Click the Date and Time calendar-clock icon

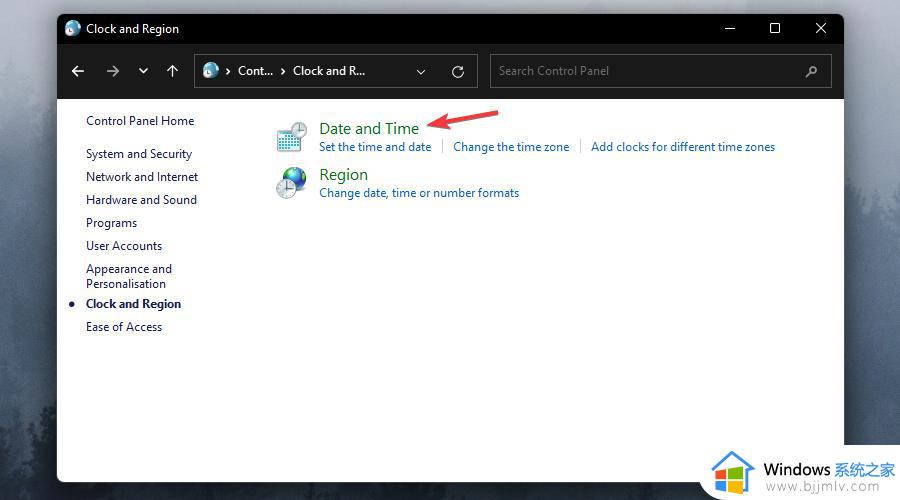[x=292, y=137]
